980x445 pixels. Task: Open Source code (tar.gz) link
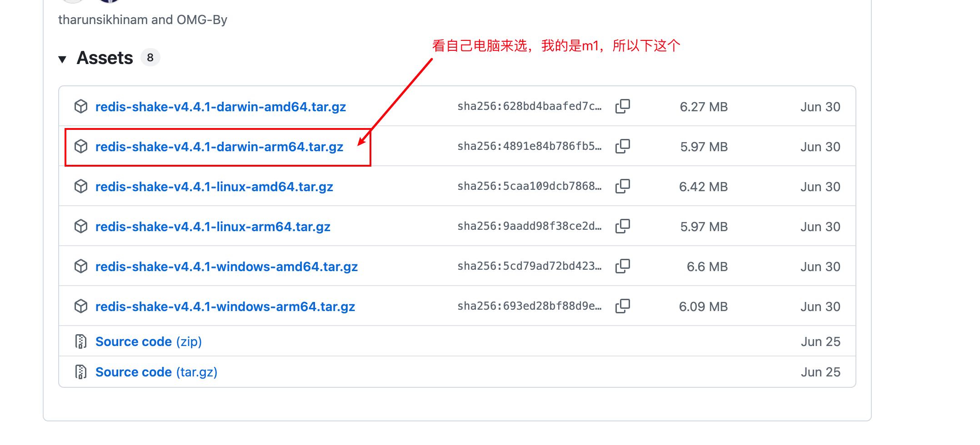tap(156, 372)
